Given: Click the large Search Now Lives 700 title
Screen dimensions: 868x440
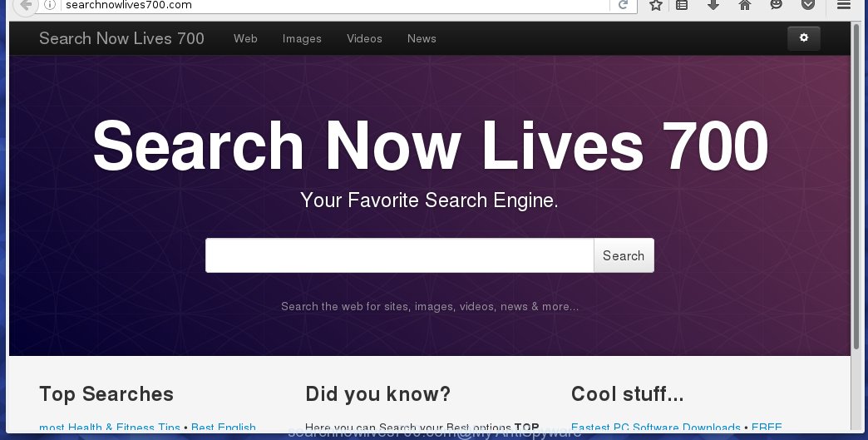Looking at the screenshot, I should (430, 145).
